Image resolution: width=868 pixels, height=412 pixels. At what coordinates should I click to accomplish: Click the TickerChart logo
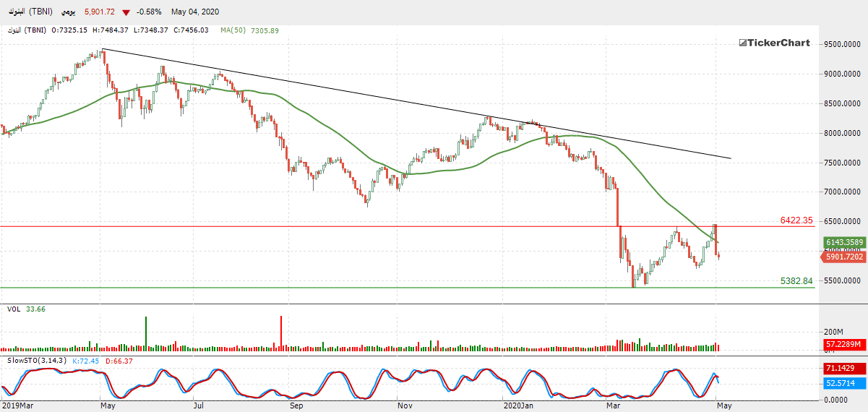(774, 43)
